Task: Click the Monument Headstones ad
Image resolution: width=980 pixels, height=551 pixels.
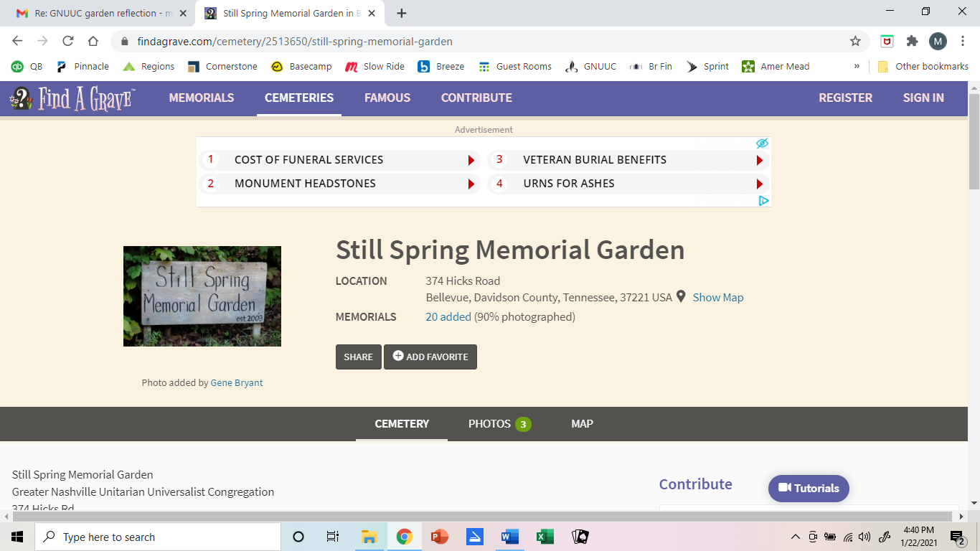Action: click(339, 184)
